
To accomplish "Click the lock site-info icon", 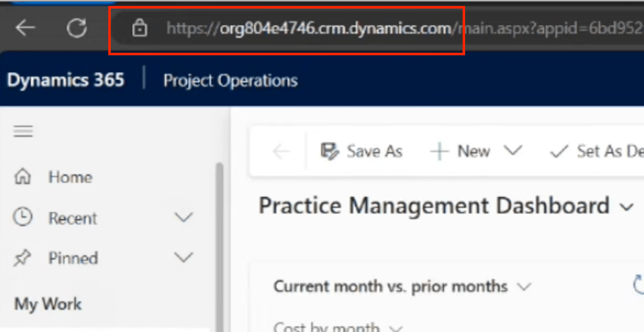I will (x=139, y=28).
